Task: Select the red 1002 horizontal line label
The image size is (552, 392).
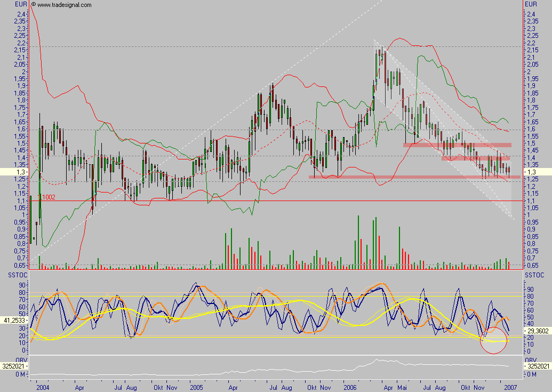Action: 48,197
